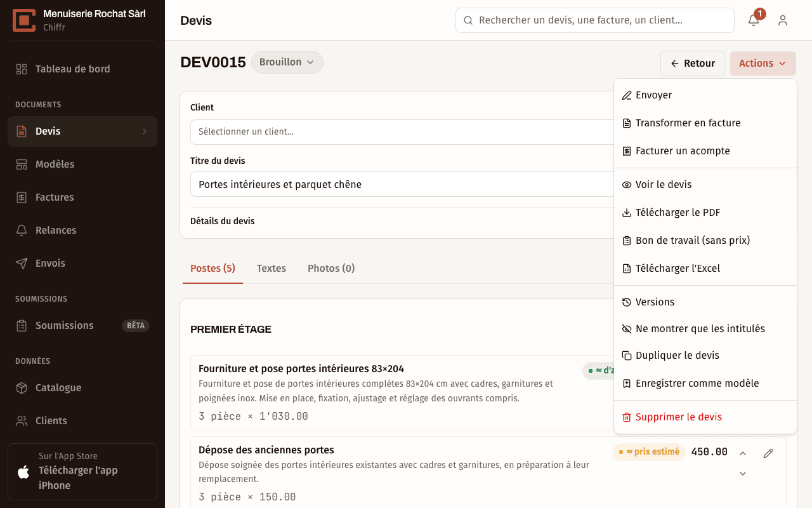812x508 pixels.
Task: Move Dépose des anciennes portes down
Action: (x=743, y=474)
